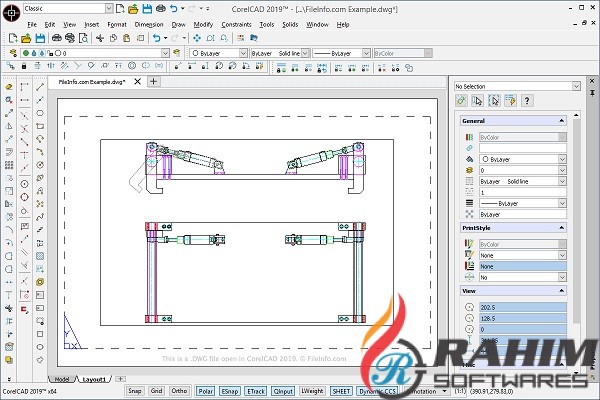Toggle LWeight display

click(312, 391)
